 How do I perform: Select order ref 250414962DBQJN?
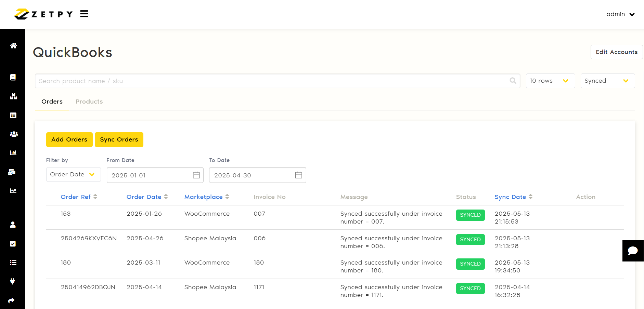coord(88,287)
